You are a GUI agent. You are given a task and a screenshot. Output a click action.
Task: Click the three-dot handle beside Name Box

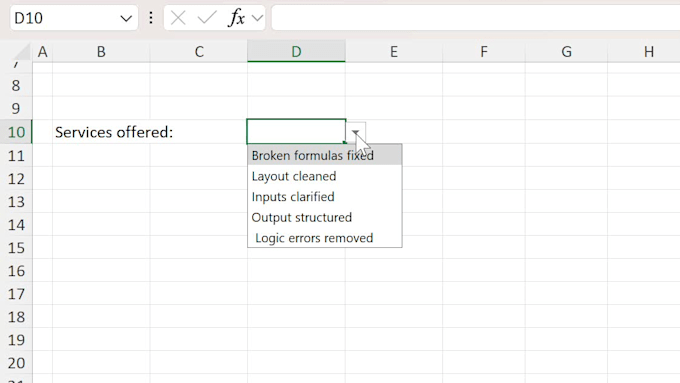pyautogui.click(x=151, y=18)
